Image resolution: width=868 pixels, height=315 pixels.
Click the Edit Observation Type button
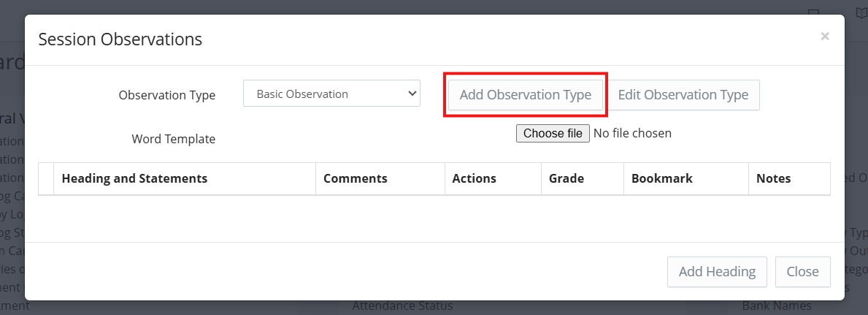[683, 95]
